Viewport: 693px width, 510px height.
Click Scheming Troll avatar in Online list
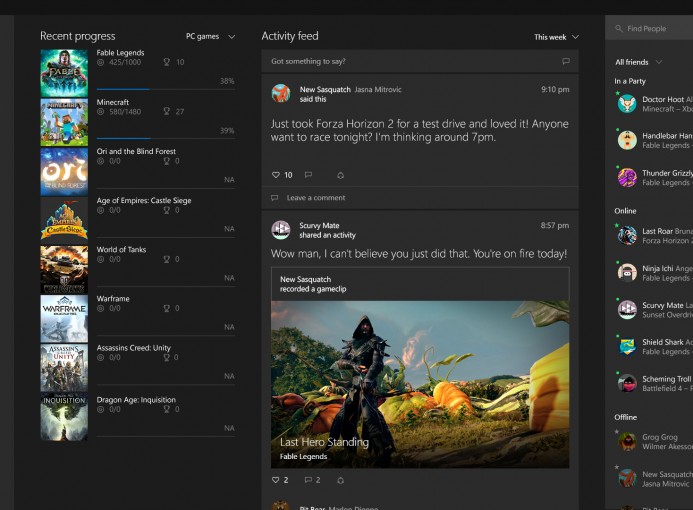click(x=627, y=383)
